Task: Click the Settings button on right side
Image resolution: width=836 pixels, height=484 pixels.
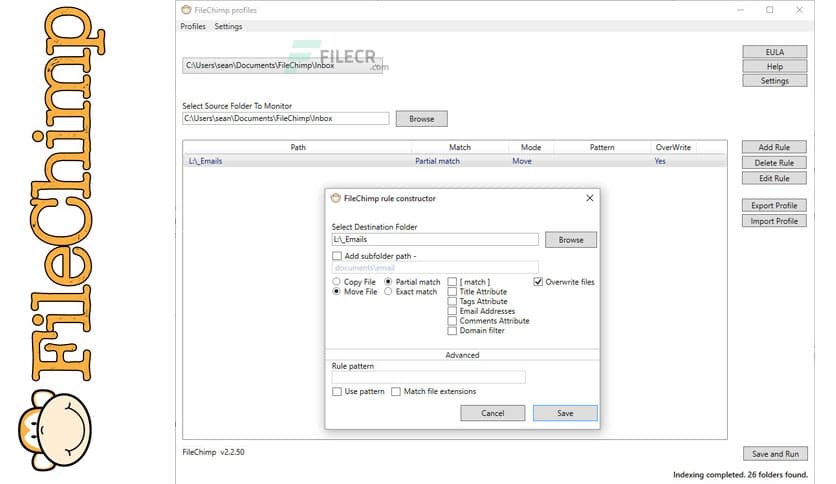Action: (775, 80)
